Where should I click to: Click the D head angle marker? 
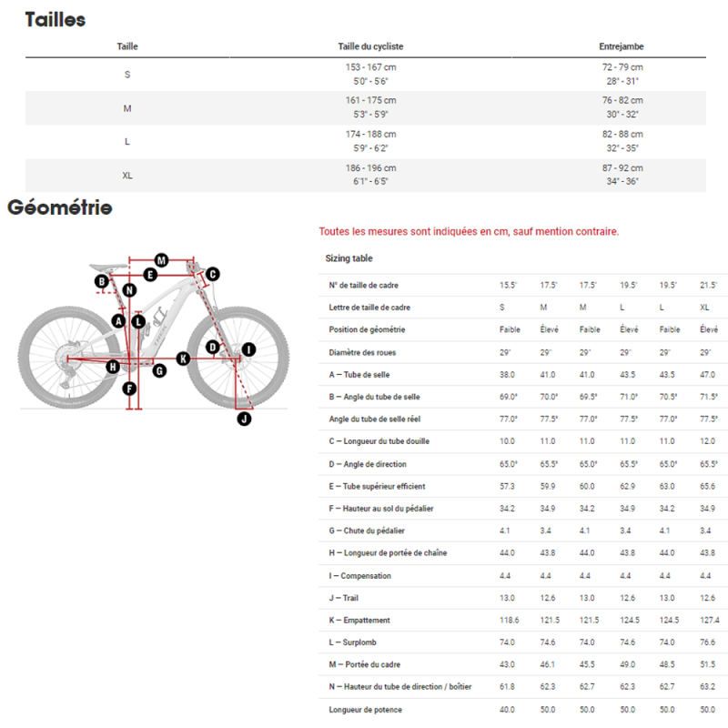pyautogui.click(x=212, y=347)
